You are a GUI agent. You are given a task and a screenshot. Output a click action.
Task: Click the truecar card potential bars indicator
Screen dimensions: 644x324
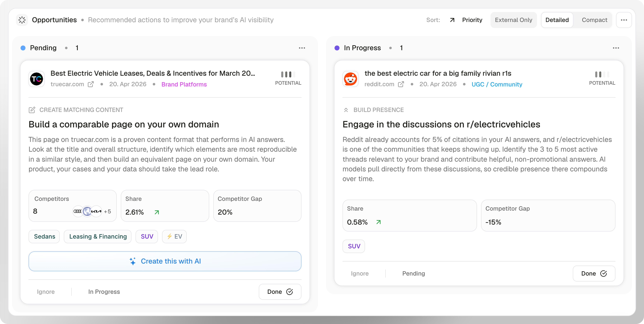[x=288, y=74]
